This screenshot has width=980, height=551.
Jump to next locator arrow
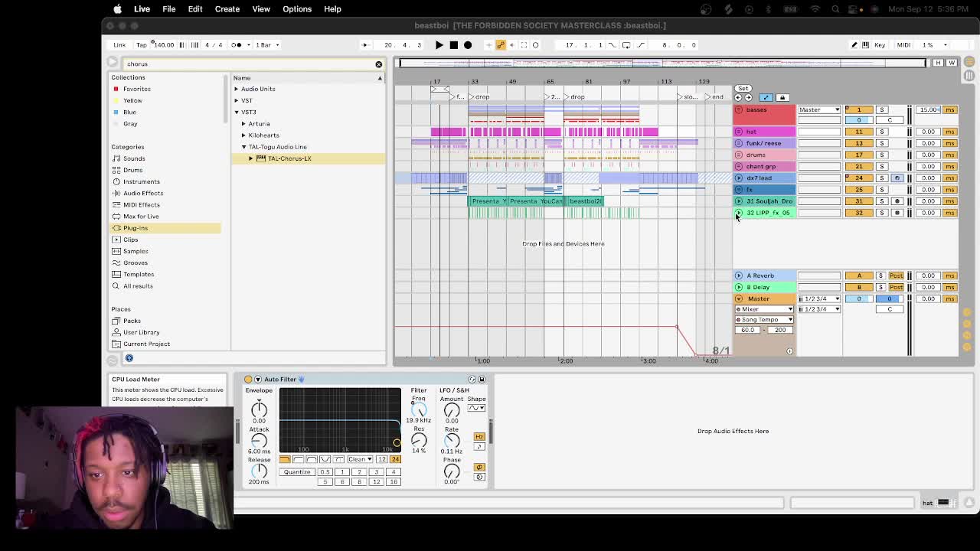(x=748, y=98)
